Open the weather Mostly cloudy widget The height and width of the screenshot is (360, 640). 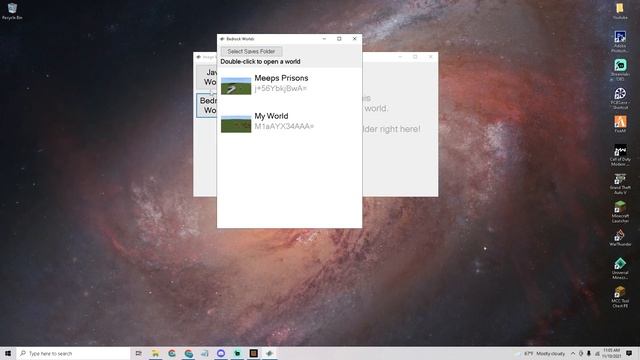tap(541, 353)
